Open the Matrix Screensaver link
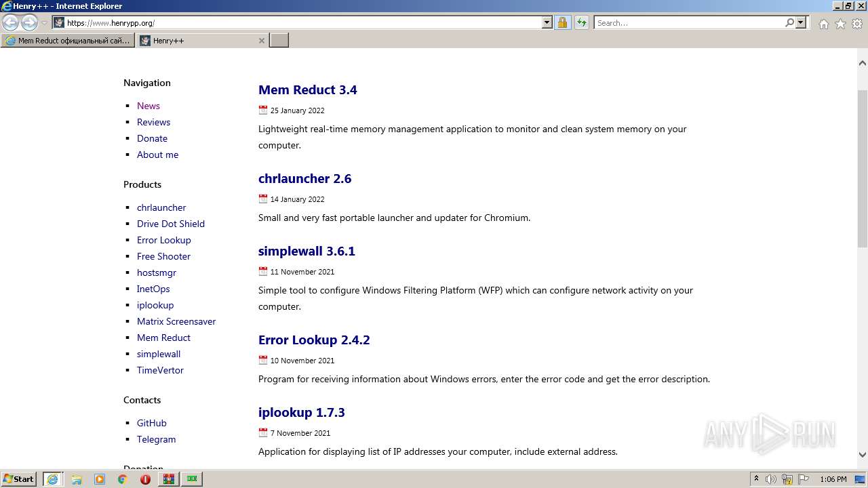 [x=176, y=321]
